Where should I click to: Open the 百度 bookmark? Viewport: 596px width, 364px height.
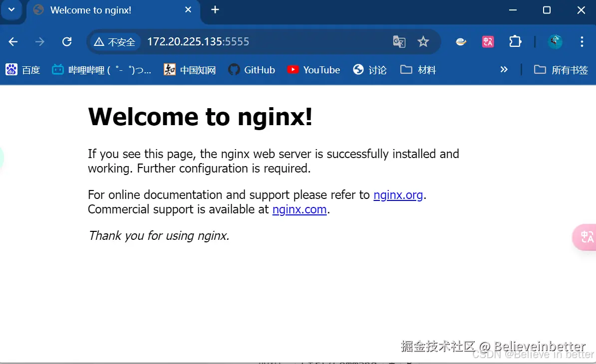coord(22,69)
